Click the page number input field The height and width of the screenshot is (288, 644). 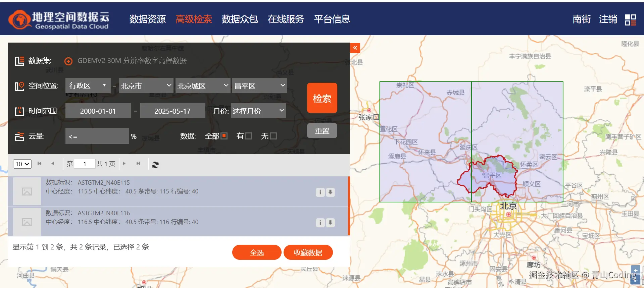[85, 164]
